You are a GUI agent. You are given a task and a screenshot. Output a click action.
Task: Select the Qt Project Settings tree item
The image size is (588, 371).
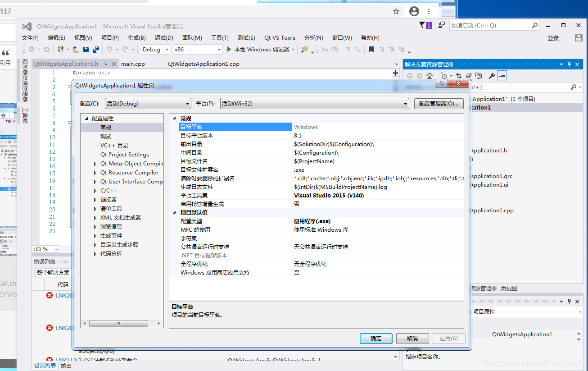pyautogui.click(x=125, y=155)
